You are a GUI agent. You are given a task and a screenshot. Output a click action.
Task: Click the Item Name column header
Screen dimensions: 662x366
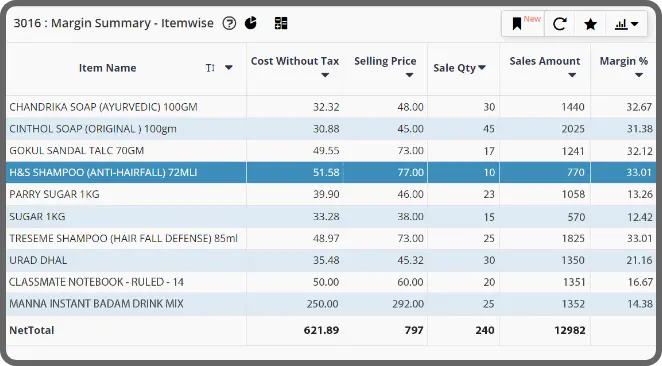(x=107, y=68)
